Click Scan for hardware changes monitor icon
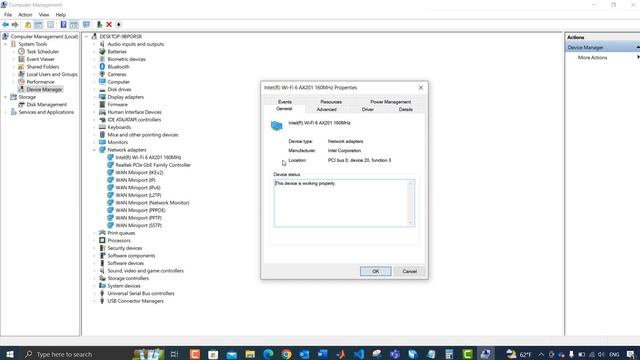Image resolution: width=640 pixels, height=360 pixels. [86, 25]
